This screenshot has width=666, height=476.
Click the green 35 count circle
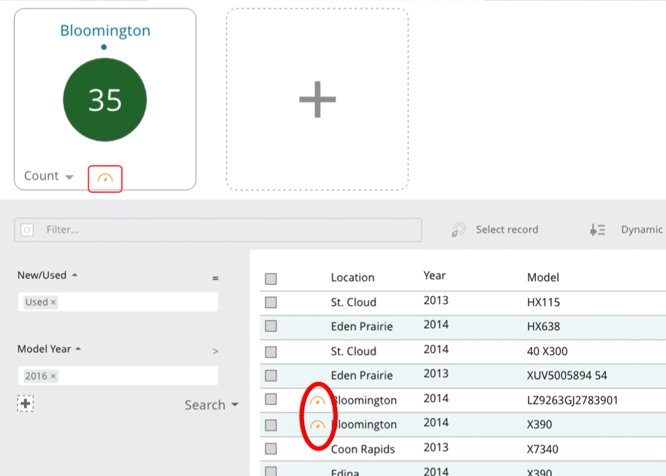pos(105,100)
